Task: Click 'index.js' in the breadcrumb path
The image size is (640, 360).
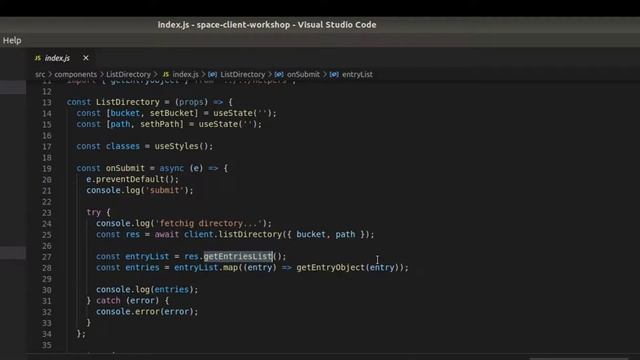Action: click(185, 74)
